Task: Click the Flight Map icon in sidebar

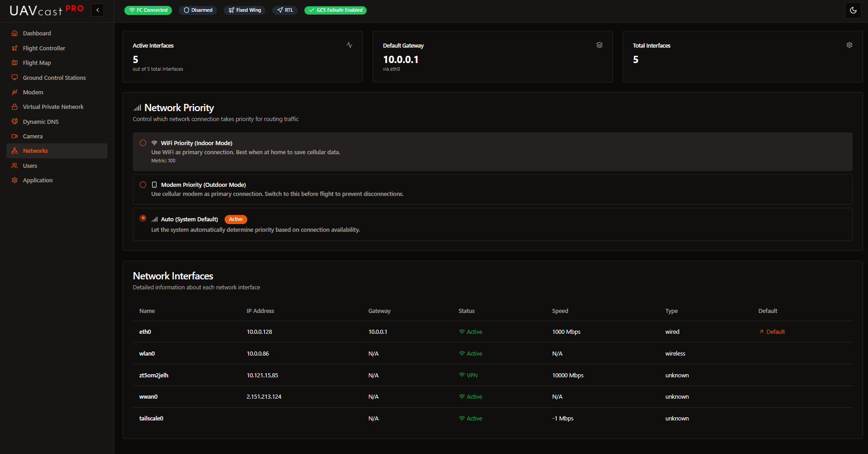Action: click(15, 63)
